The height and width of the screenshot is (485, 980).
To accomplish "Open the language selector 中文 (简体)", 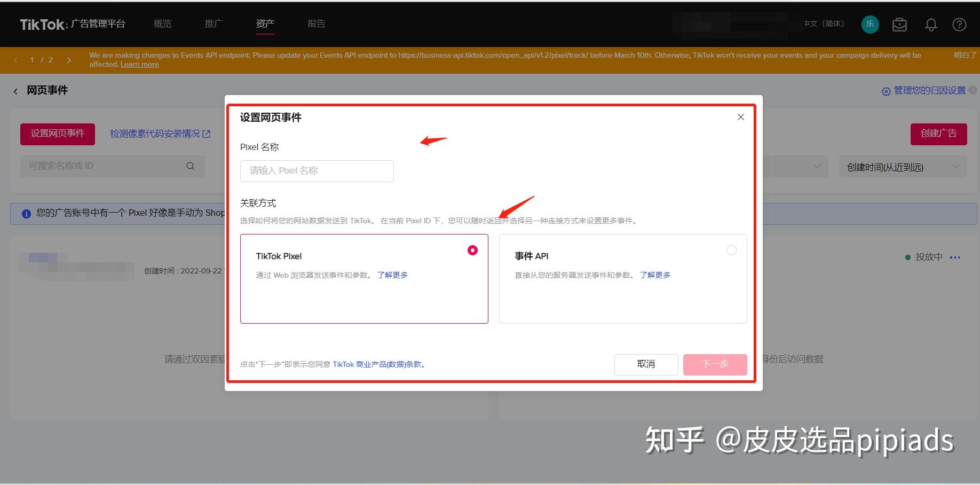I will coord(824,24).
